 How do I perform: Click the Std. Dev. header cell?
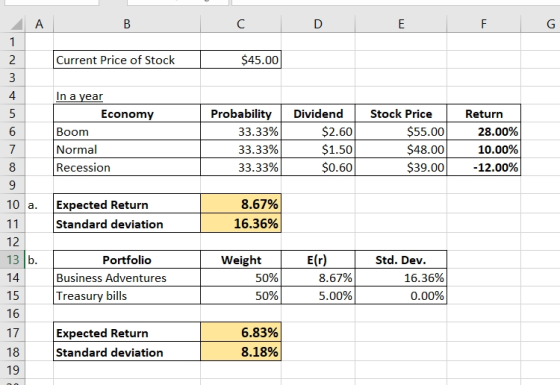click(401, 260)
